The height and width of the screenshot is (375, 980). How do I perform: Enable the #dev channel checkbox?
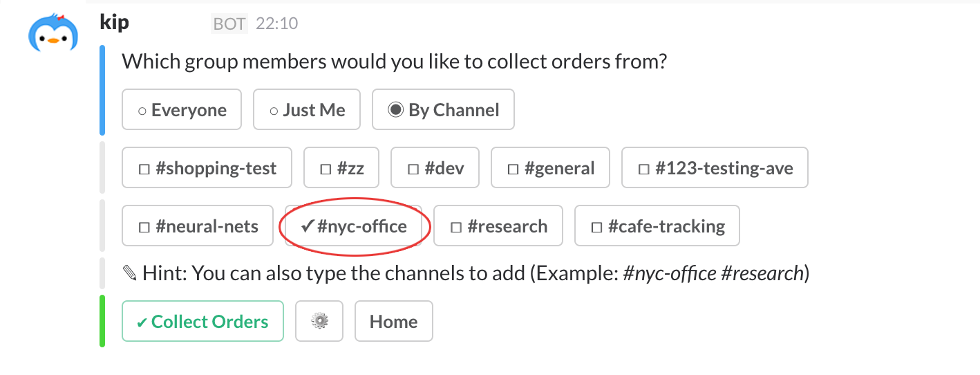(x=435, y=167)
